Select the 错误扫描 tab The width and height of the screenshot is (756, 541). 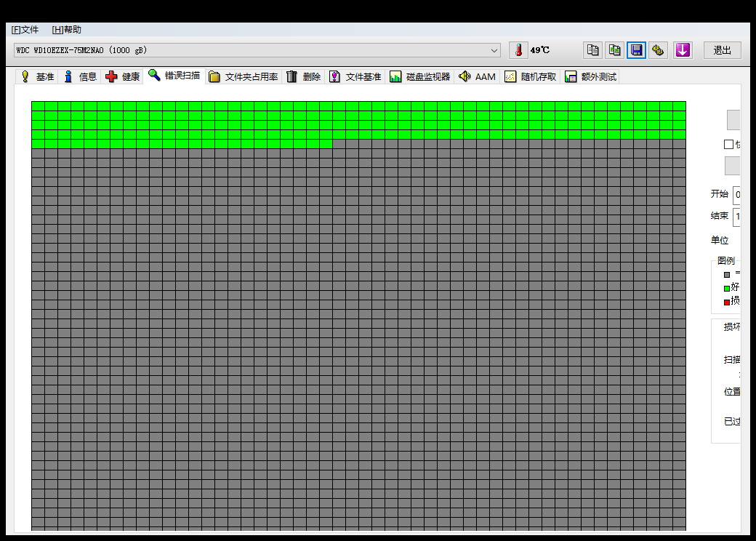(174, 76)
